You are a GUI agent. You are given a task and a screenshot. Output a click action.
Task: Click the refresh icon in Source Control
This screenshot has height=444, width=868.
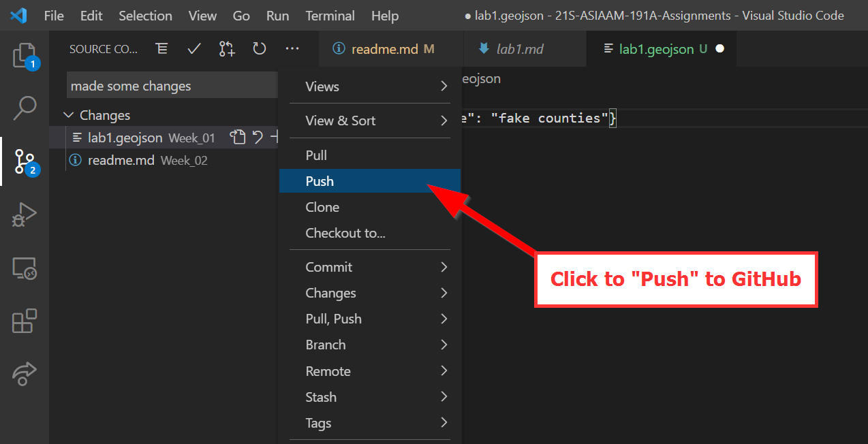pos(259,49)
